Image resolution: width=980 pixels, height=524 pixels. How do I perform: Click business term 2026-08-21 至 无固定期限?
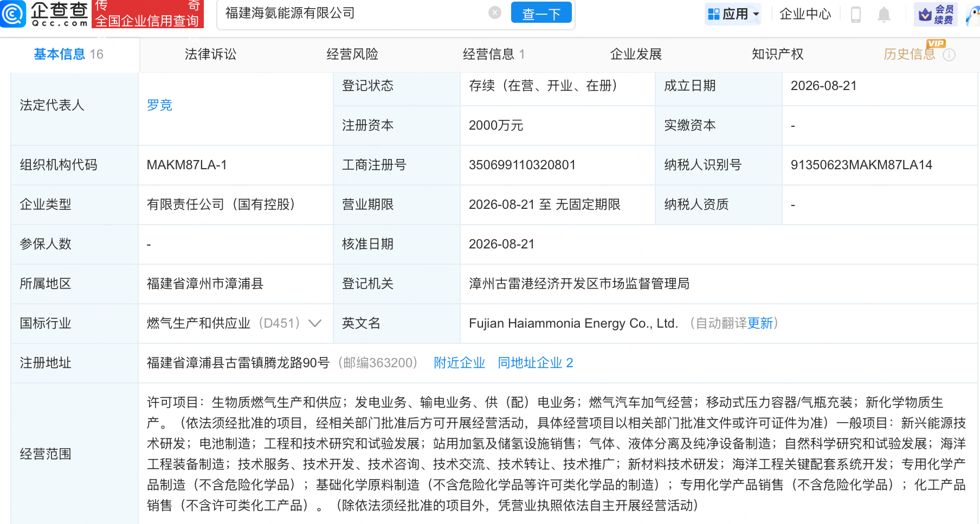coord(544,205)
